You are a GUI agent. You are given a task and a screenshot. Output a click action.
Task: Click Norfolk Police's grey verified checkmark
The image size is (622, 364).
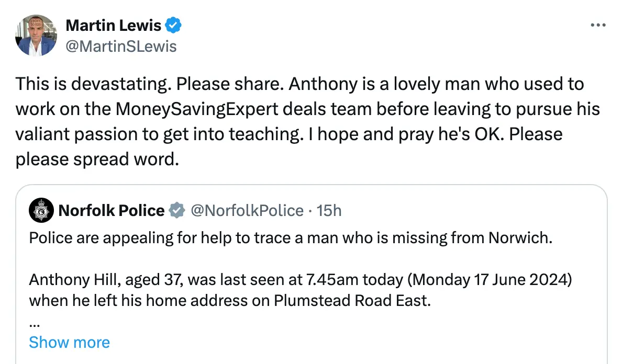177,210
